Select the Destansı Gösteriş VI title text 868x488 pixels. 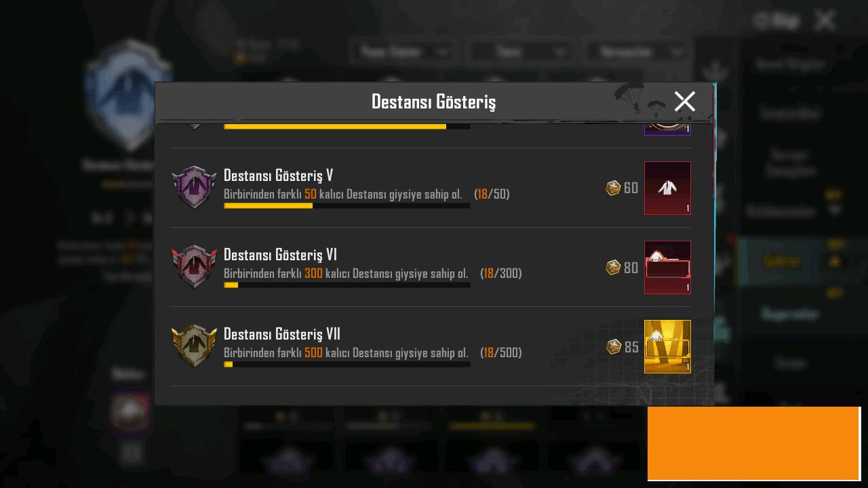click(x=280, y=255)
